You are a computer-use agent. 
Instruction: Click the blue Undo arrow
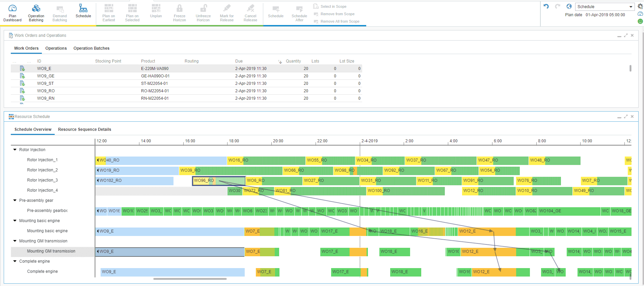point(546,6)
